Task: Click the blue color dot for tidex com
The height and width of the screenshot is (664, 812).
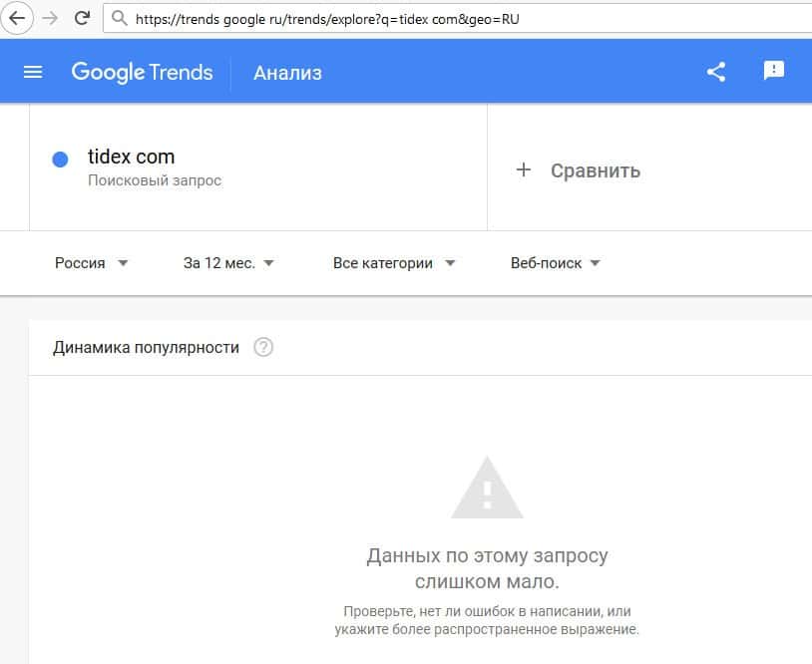Action: (60, 160)
